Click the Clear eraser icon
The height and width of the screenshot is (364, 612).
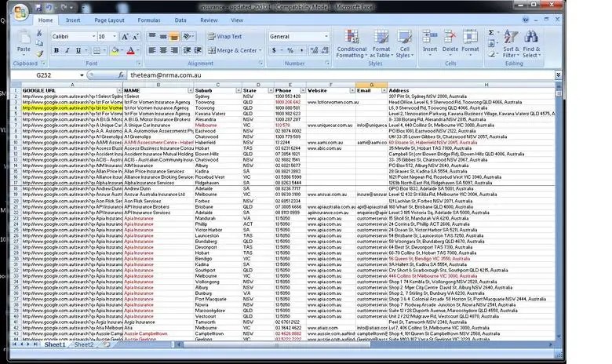click(x=491, y=54)
